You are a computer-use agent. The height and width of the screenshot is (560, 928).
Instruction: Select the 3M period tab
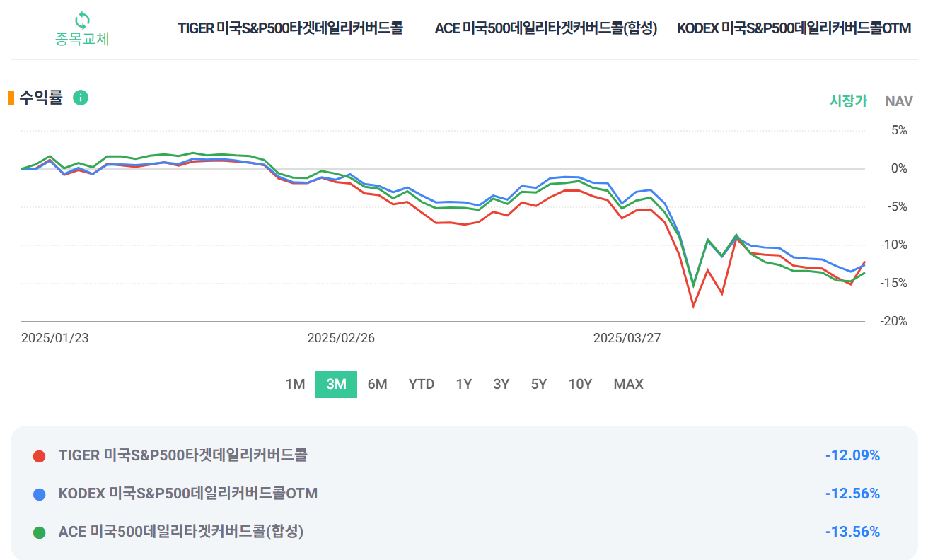[x=336, y=385]
